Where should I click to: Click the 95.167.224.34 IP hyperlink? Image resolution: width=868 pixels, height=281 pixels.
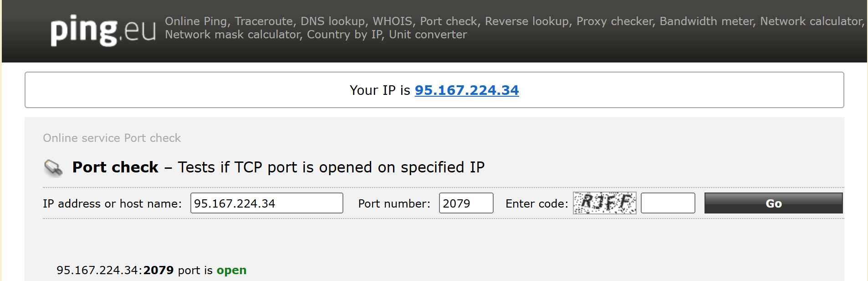(x=466, y=90)
